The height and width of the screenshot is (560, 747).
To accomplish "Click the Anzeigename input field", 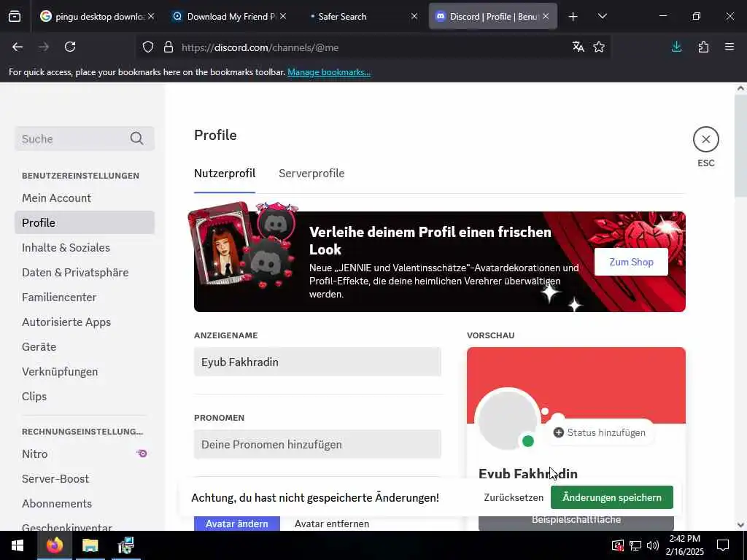I will 317,362.
